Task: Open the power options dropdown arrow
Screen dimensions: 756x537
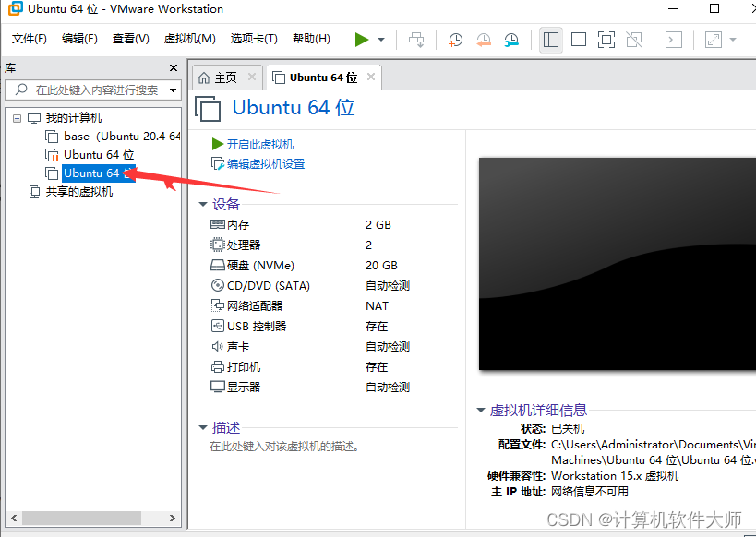Action: [x=381, y=40]
